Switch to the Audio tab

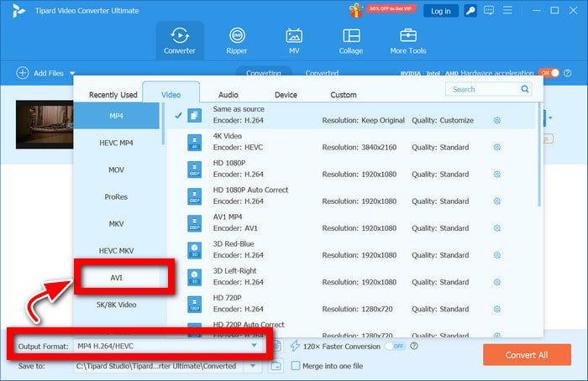228,95
